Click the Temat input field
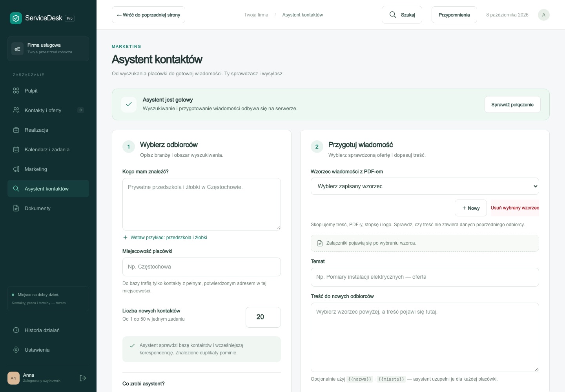Screen dimensions: 565x392 click(425, 277)
